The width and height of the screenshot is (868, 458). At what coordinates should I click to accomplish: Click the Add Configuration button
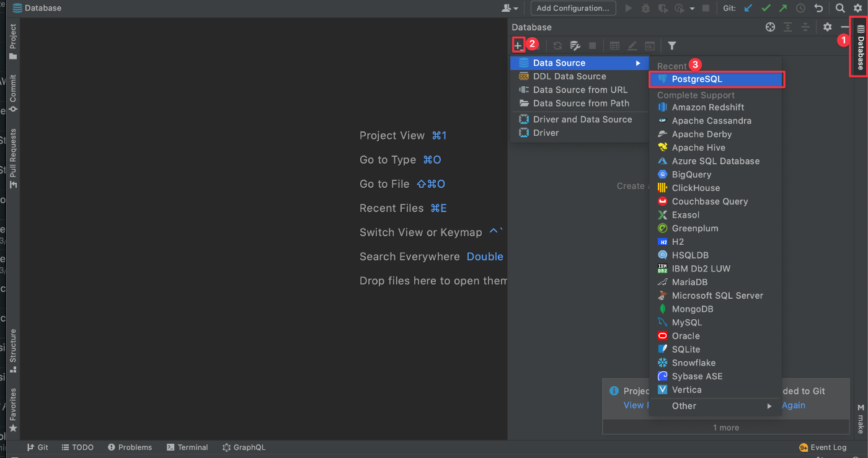click(573, 8)
